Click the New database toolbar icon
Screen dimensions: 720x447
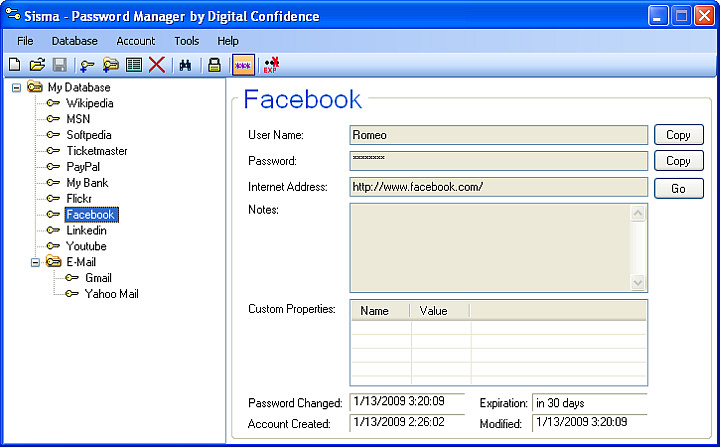[15, 65]
